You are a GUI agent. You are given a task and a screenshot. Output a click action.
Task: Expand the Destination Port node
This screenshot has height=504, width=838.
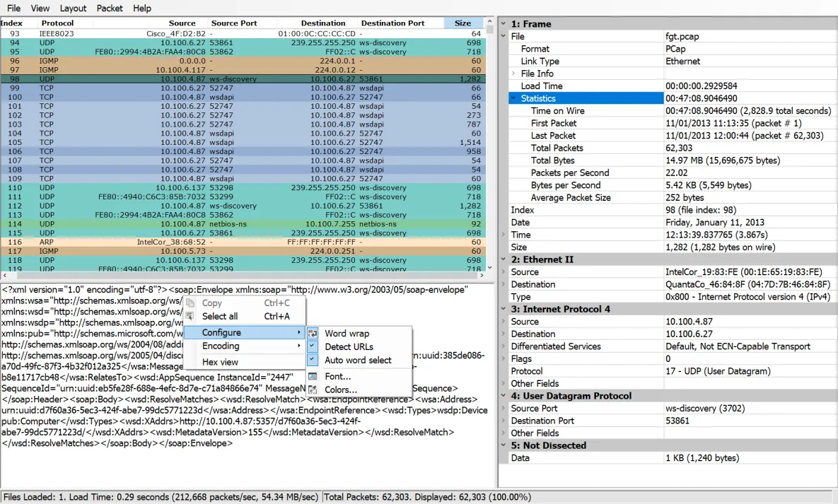tap(504, 420)
